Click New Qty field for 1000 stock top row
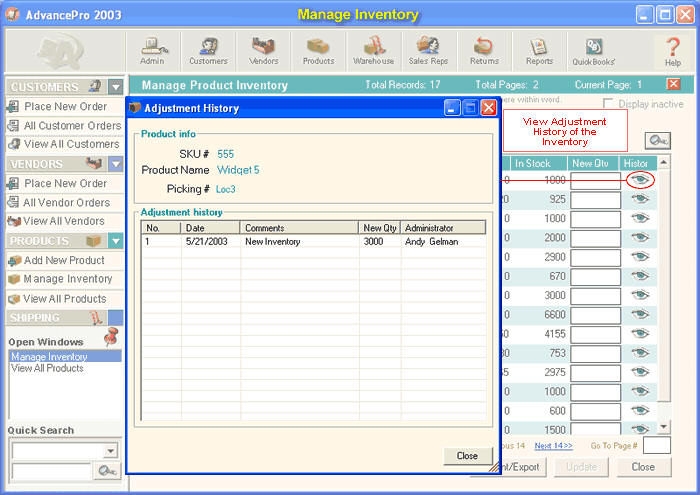Image resolution: width=700 pixels, height=495 pixels. (x=596, y=181)
